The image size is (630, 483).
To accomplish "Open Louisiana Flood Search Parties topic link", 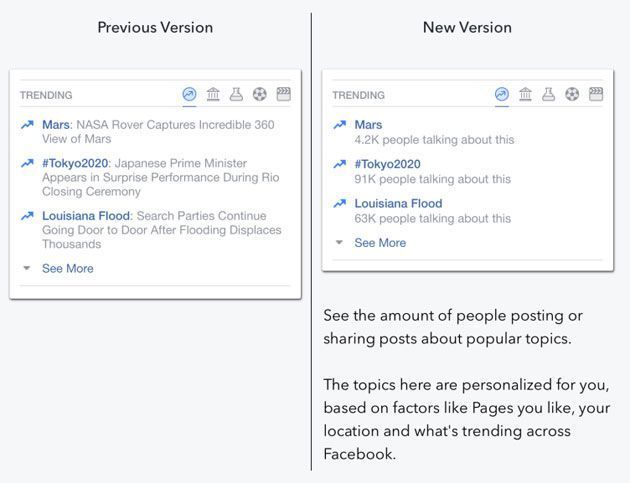I will click(x=88, y=215).
